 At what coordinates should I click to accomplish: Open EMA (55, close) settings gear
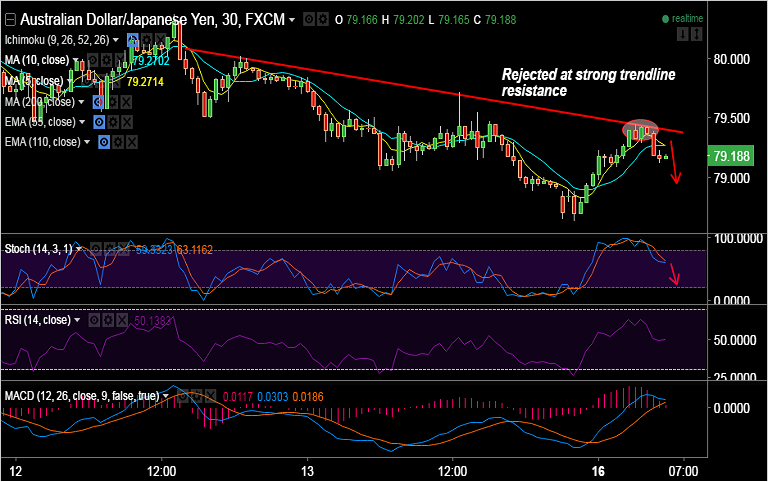pos(113,122)
